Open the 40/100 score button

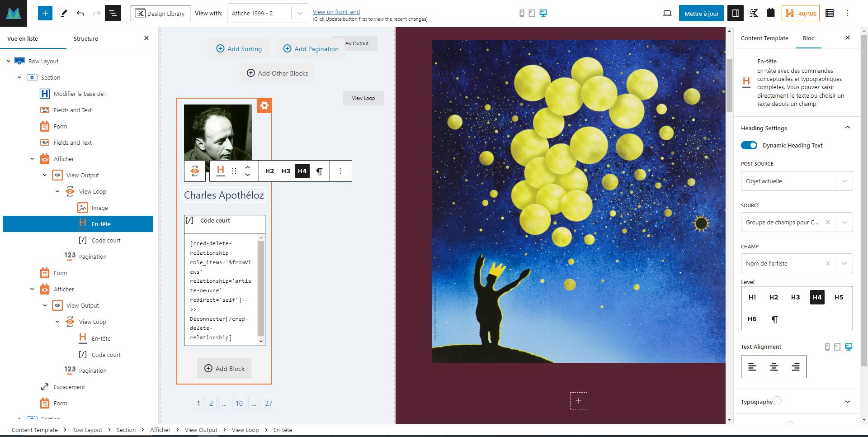(802, 14)
